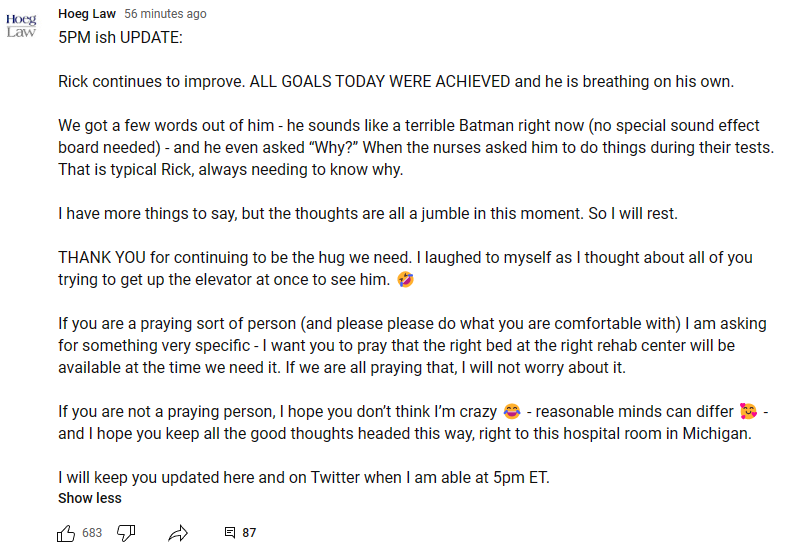The height and width of the screenshot is (550, 792).
Task: Click the 87 comments count
Action: (249, 533)
